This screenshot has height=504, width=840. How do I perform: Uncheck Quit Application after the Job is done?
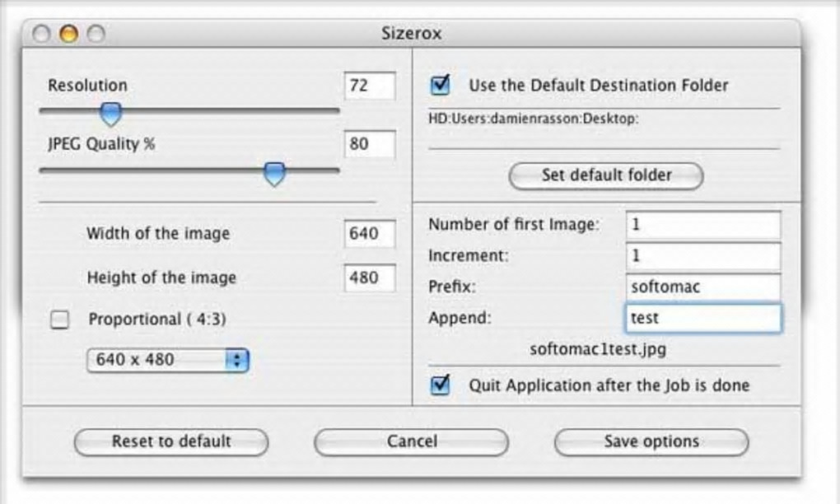[441, 385]
